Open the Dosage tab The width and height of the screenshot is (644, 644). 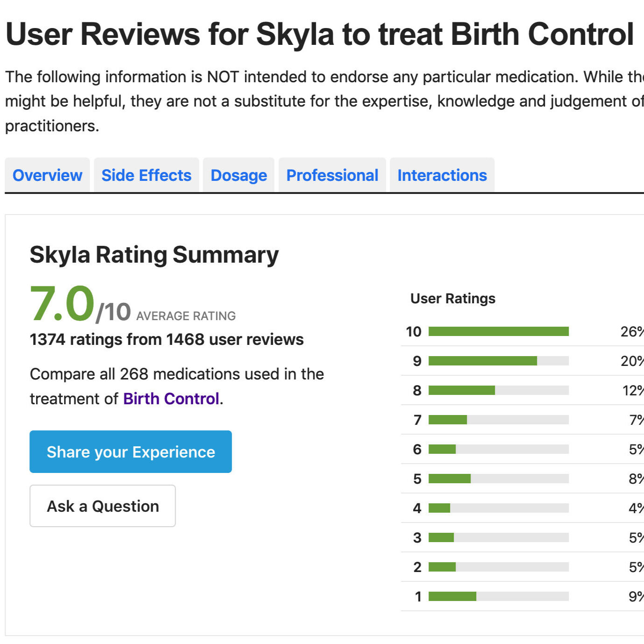click(x=239, y=175)
